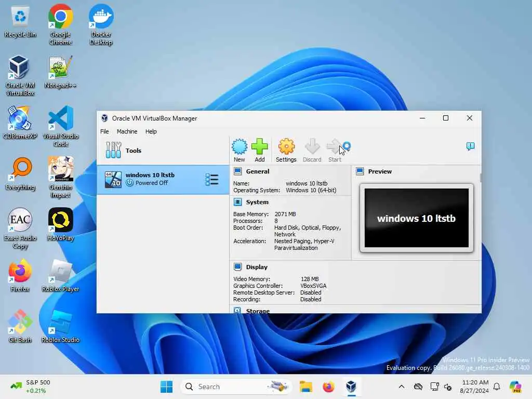
Task: Select the Genshin Impact desktop icon
Action: click(x=61, y=178)
